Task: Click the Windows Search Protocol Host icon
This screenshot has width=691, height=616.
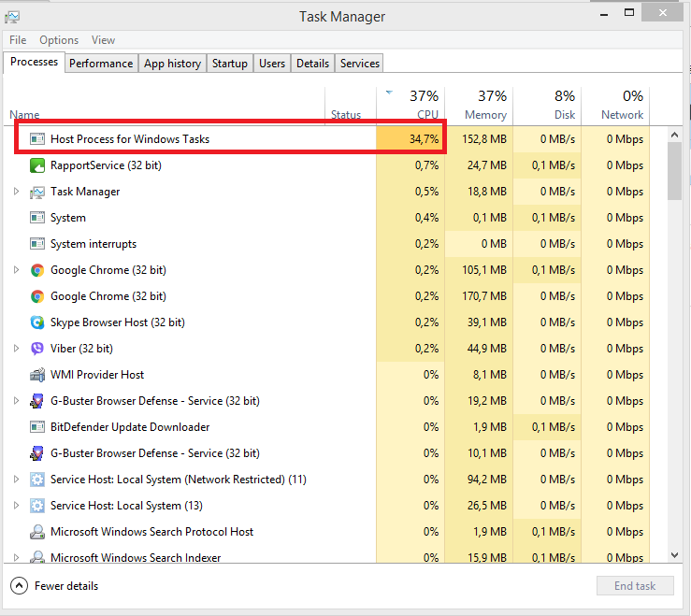Action: (37, 532)
